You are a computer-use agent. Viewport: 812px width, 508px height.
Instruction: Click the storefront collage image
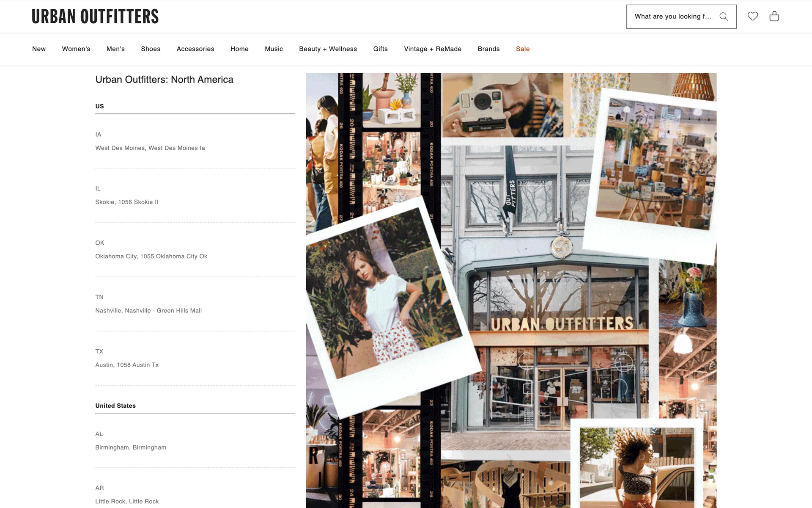[x=511, y=290]
